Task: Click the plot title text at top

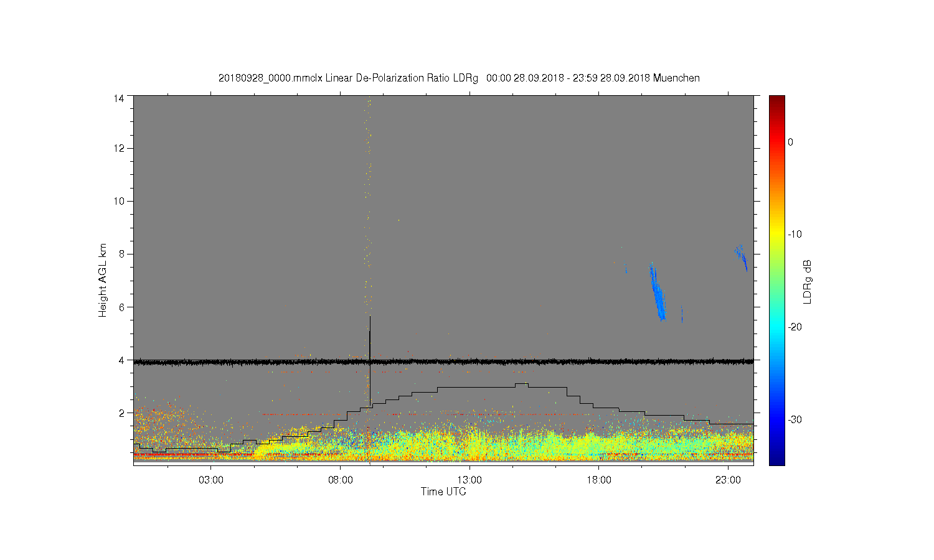Action: click(x=459, y=78)
